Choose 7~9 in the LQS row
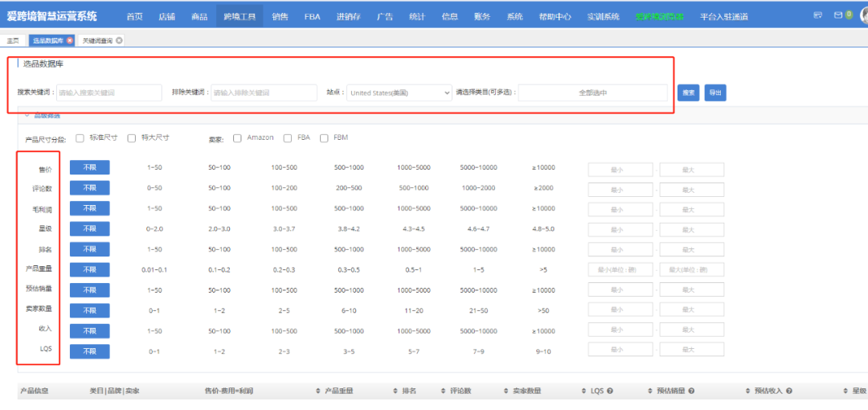The height and width of the screenshot is (410, 868). point(478,351)
